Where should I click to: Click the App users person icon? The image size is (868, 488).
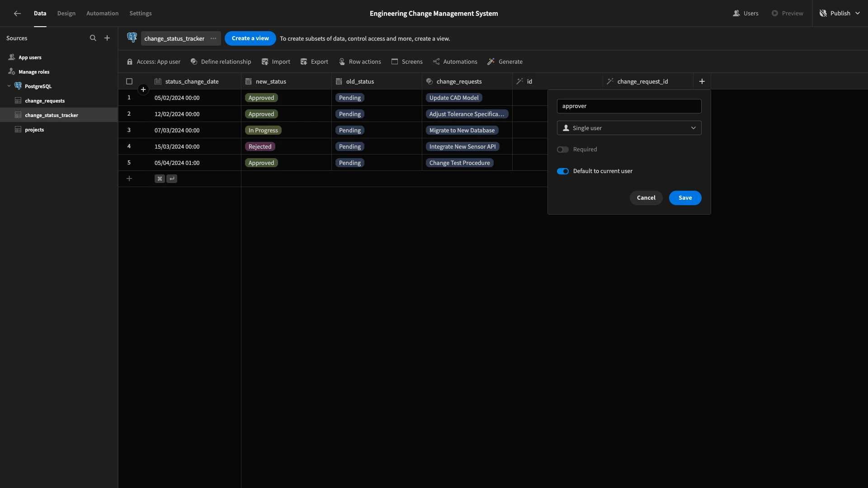[12, 57]
